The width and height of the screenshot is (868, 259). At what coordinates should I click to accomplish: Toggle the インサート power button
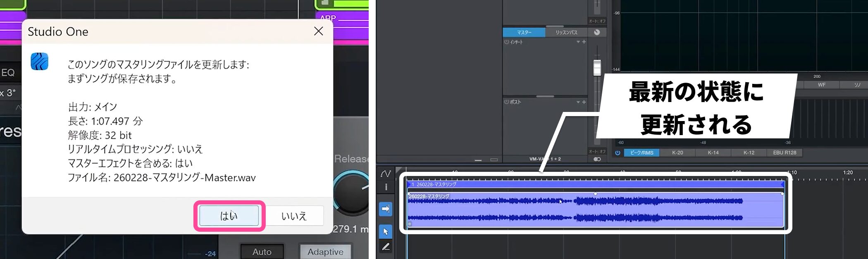(x=506, y=42)
